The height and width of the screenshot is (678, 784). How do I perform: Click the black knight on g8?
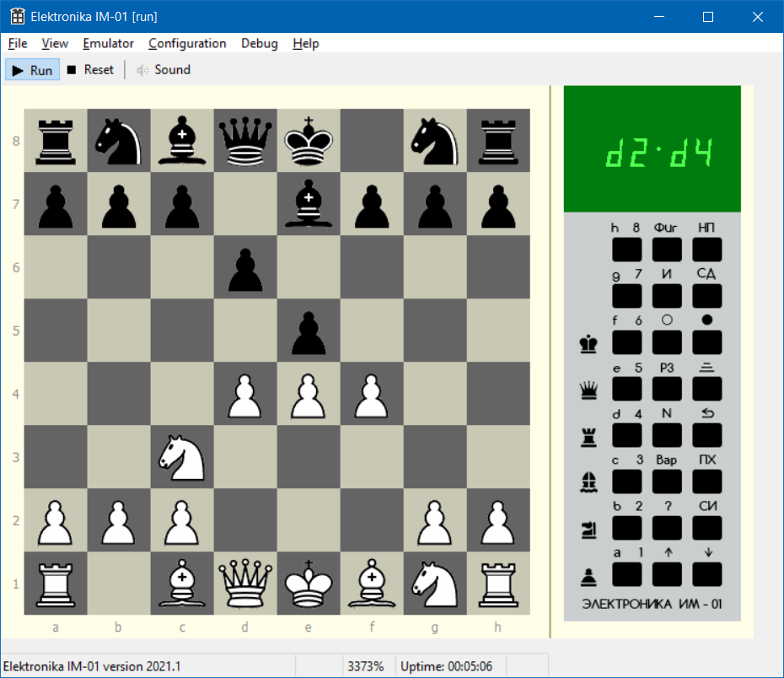(435, 141)
